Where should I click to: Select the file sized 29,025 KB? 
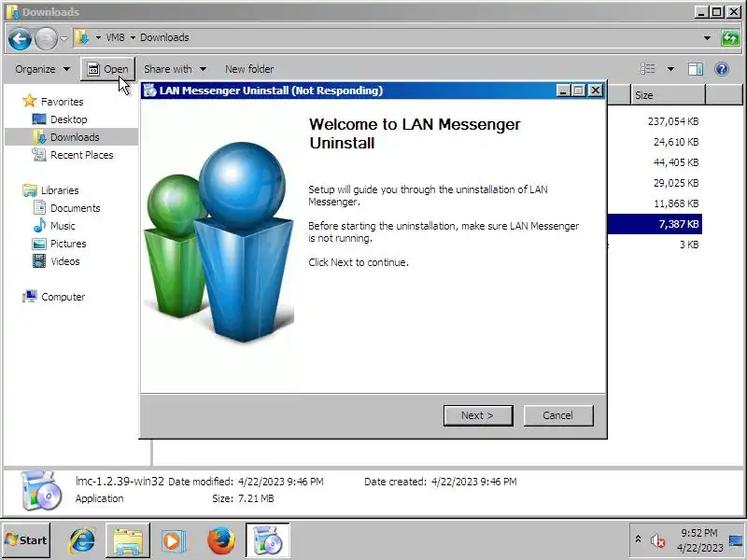pyautogui.click(x=676, y=183)
